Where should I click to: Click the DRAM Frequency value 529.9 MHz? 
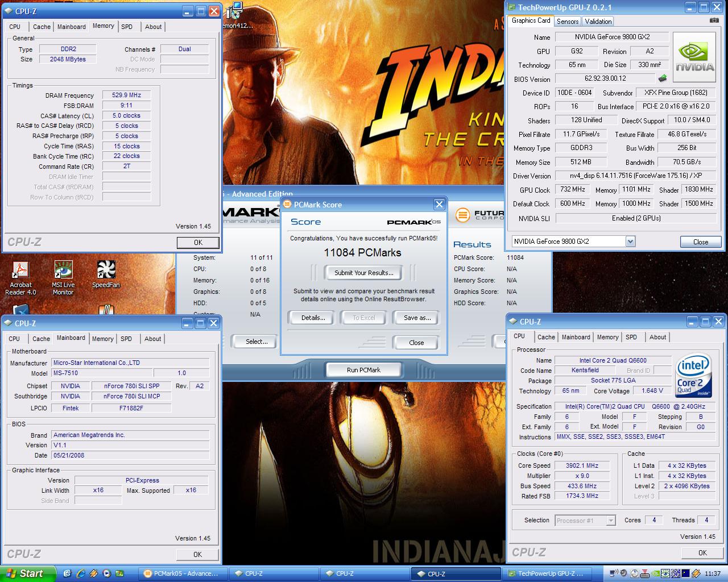pyautogui.click(x=126, y=95)
